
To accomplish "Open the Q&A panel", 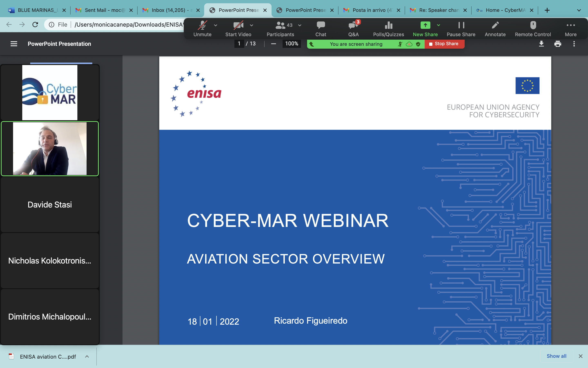I will pyautogui.click(x=353, y=29).
